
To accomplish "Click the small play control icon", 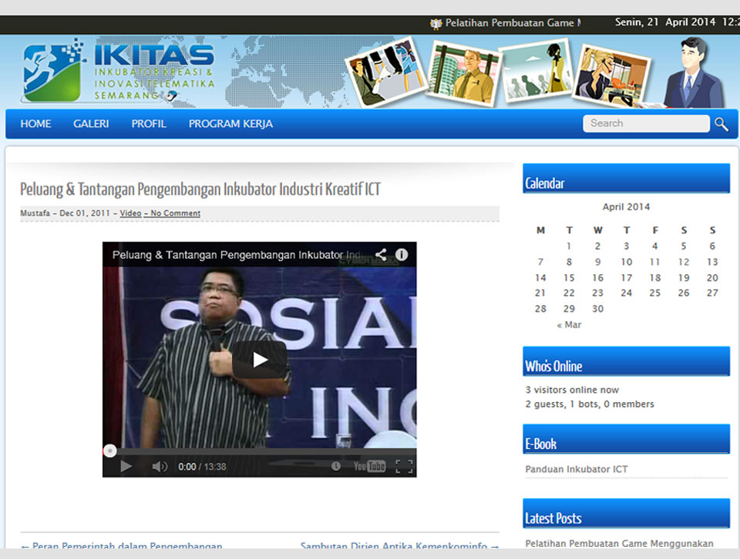I will coord(126,466).
